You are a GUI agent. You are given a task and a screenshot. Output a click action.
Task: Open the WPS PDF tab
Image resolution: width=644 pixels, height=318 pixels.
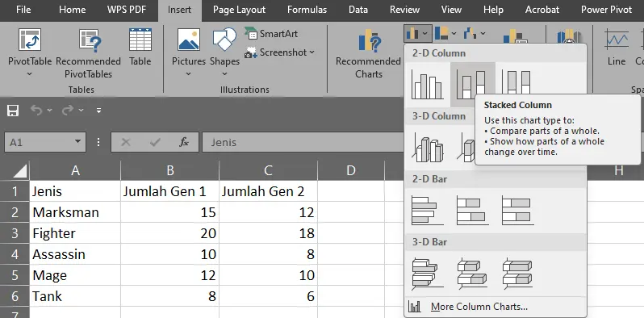(x=127, y=10)
